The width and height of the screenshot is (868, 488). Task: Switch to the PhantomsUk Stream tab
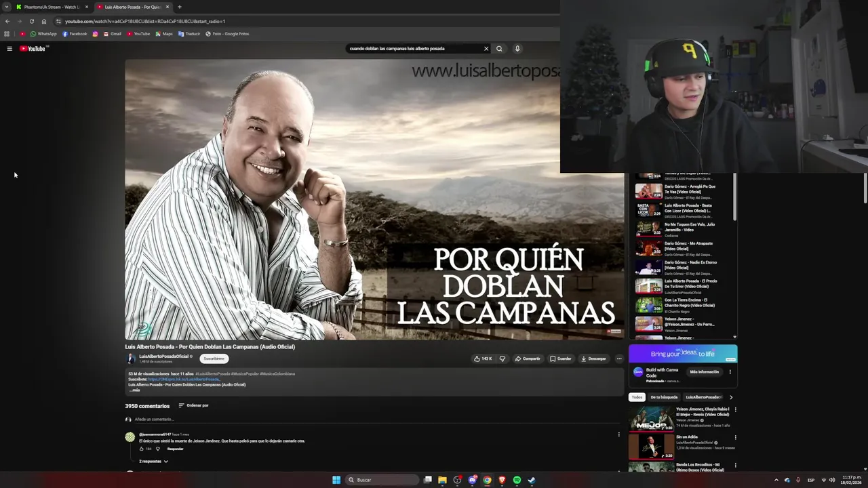[52, 7]
